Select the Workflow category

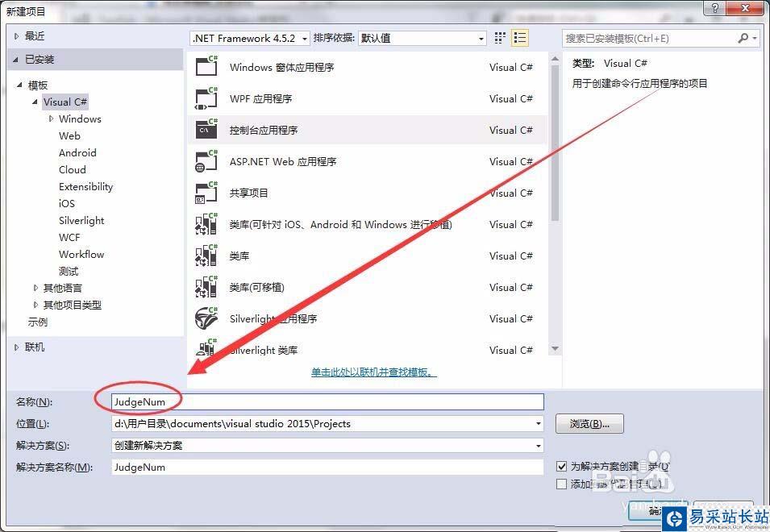click(81, 254)
